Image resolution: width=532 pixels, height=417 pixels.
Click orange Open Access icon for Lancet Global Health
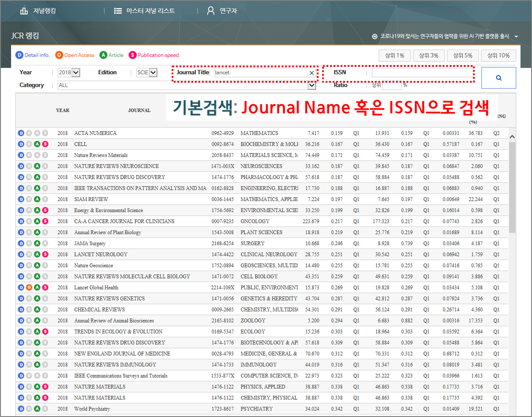29,288
